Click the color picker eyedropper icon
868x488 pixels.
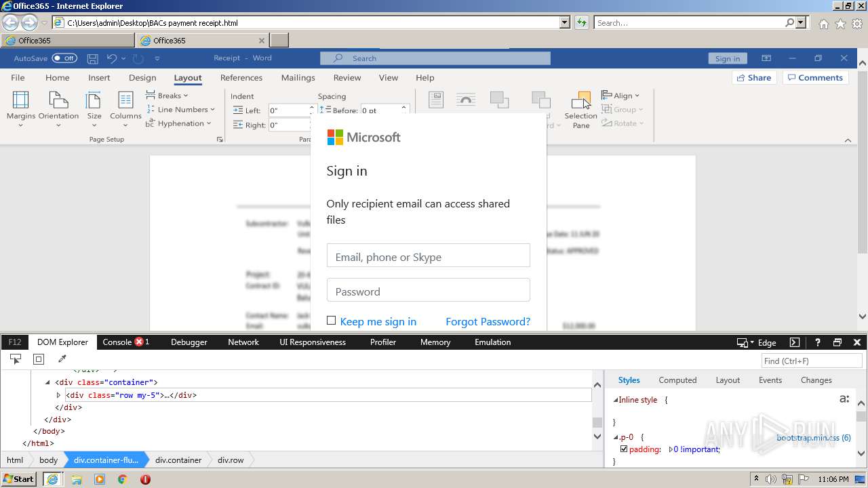[62, 359]
